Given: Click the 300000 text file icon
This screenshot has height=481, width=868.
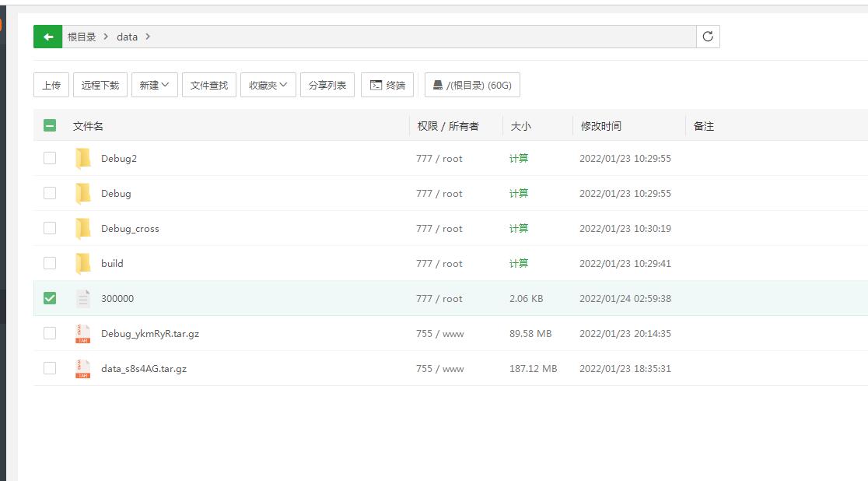Looking at the screenshot, I should coord(83,299).
